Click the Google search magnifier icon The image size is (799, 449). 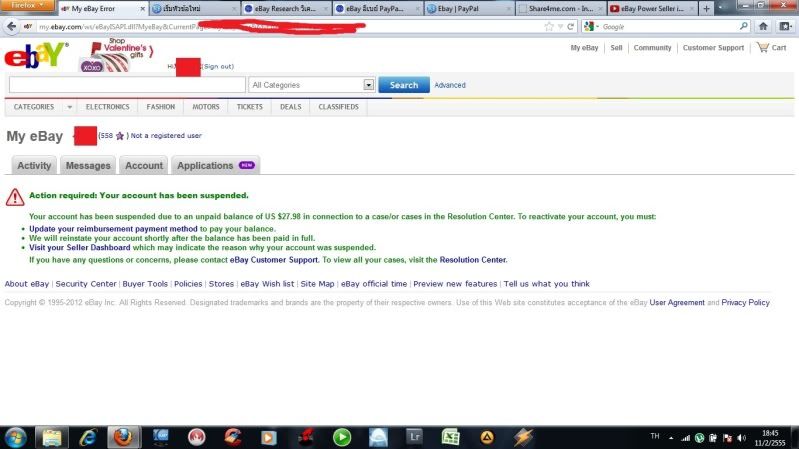[743, 27]
